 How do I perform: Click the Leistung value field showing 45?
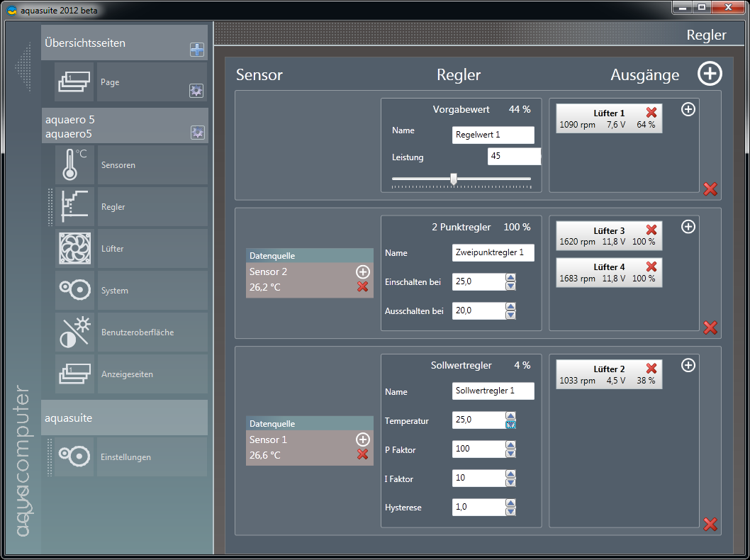point(514,157)
